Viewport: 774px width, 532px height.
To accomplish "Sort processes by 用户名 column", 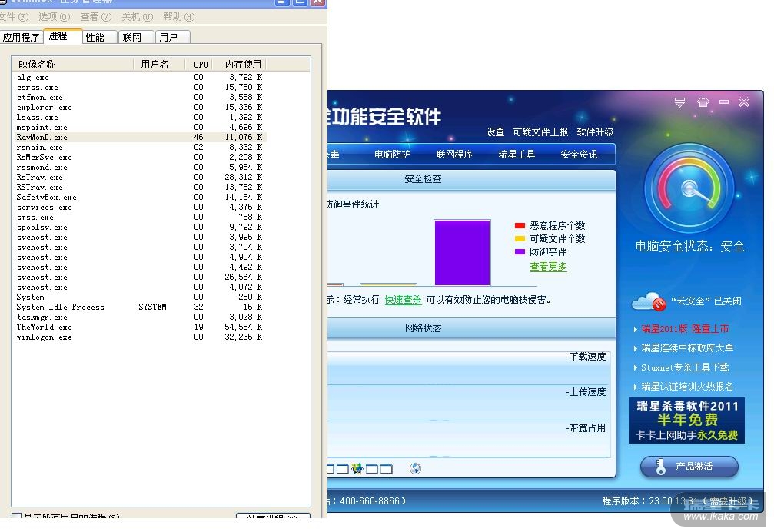I will 159,64.
